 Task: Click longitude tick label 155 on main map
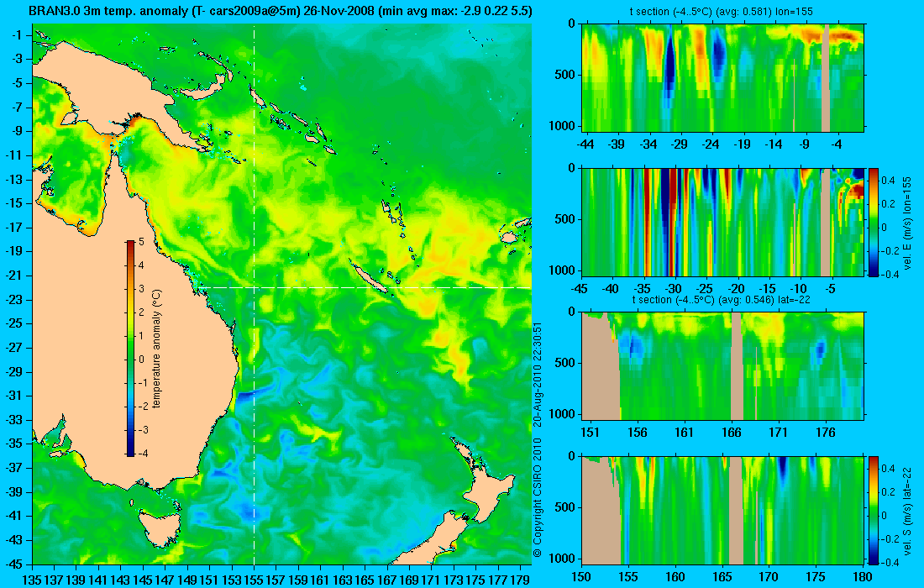pyautogui.click(x=254, y=580)
